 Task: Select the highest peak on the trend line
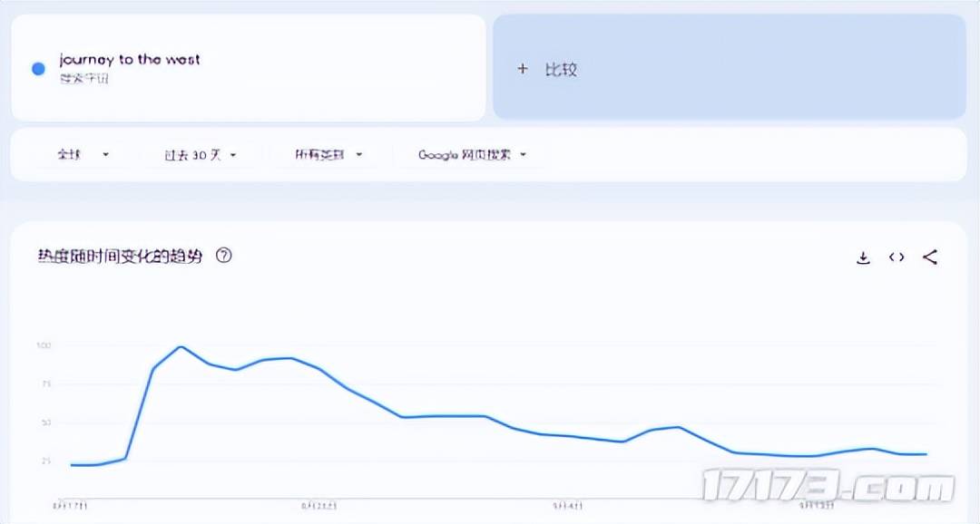point(181,346)
